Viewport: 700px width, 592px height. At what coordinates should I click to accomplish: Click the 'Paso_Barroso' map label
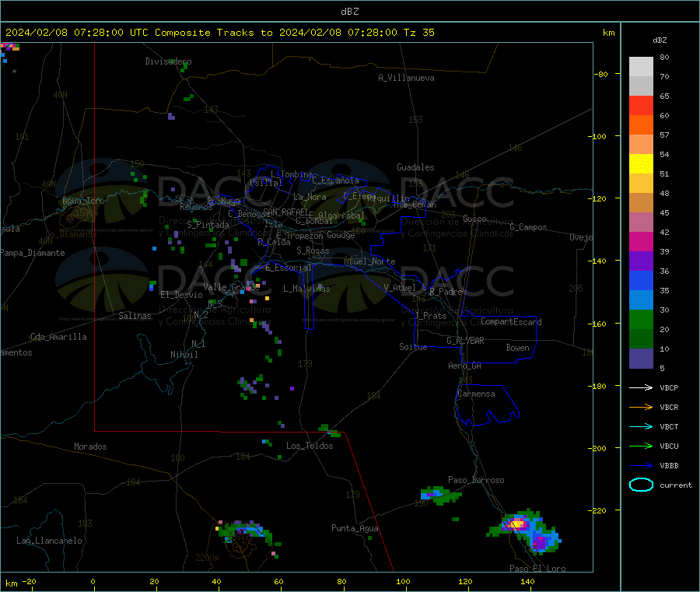(476, 480)
